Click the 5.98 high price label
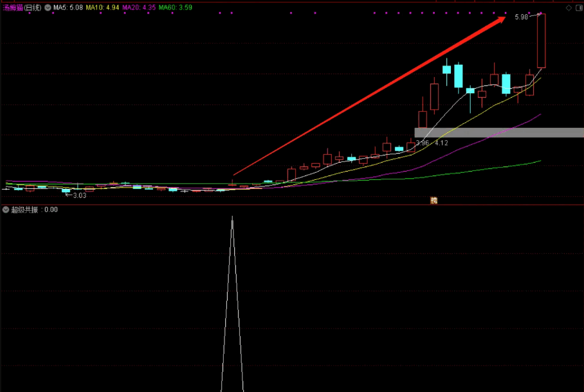Image resolution: width=584 pixels, height=392 pixels. click(x=522, y=17)
